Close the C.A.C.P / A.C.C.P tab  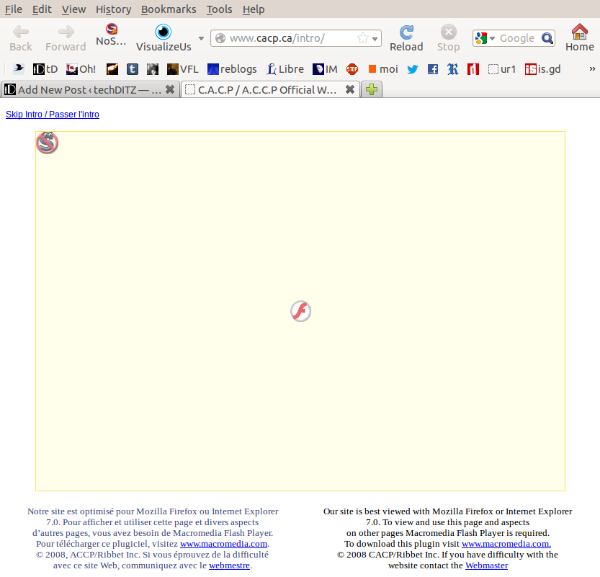(349, 90)
